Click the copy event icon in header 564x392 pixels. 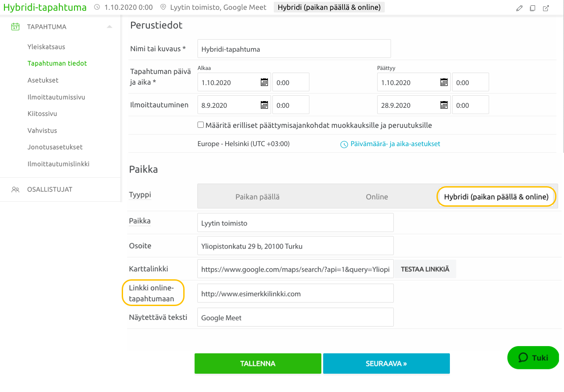pyautogui.click(x=532, y=8)
